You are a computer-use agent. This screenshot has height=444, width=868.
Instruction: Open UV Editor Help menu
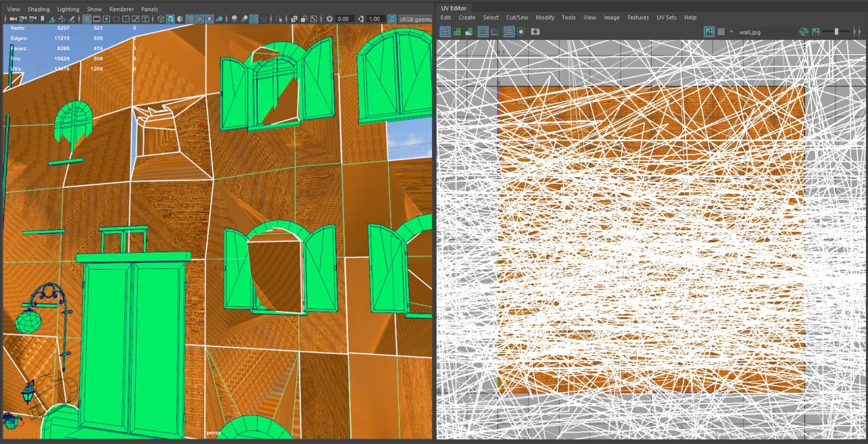pyautogui.click(x=690, y=18)
